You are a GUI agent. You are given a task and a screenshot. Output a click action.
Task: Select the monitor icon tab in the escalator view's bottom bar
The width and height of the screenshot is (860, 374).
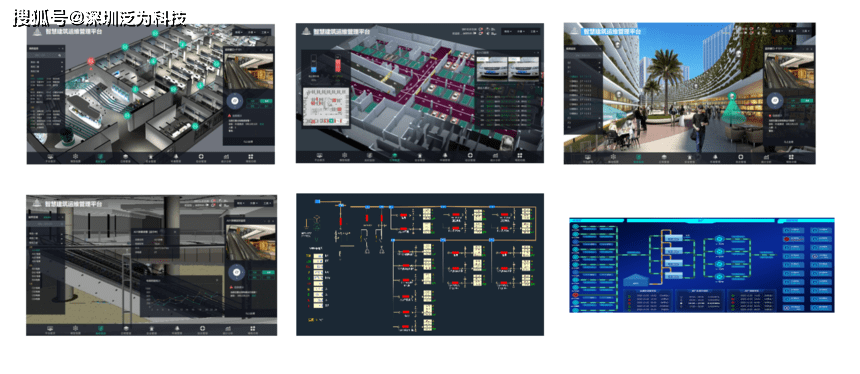[51, 328]
